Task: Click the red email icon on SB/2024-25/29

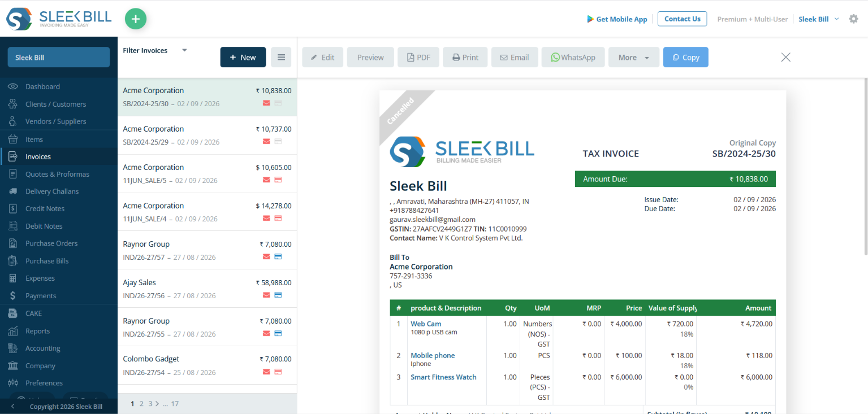Action: coord(266,141)
